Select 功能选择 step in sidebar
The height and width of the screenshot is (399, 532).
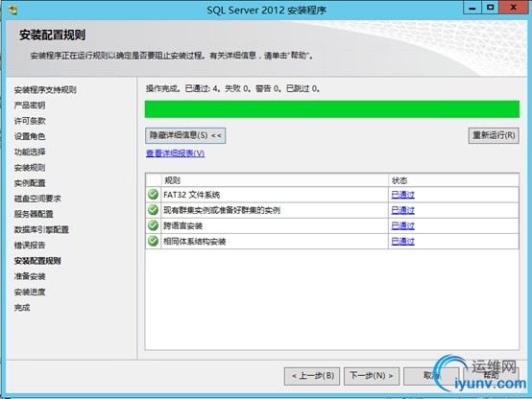(30, 153)
